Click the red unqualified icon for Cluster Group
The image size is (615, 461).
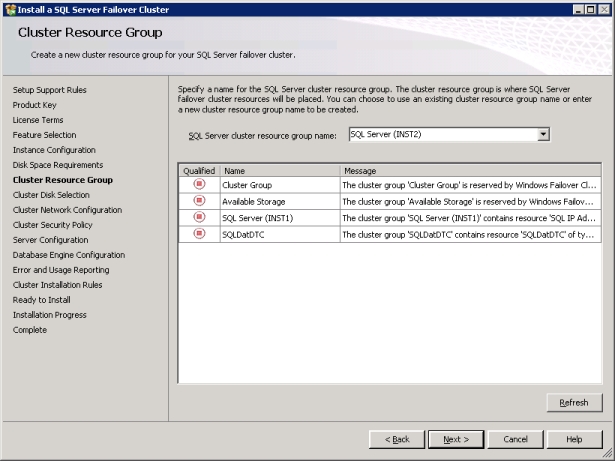pos(199,184)
